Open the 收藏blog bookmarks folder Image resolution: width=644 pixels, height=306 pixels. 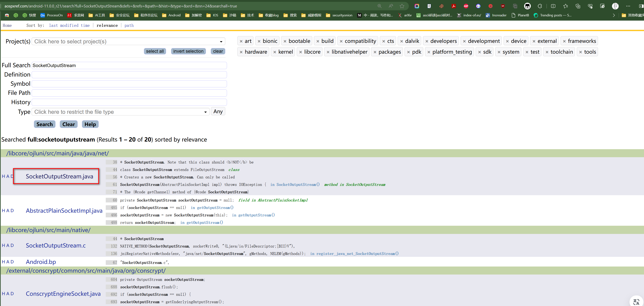(268, 15)
